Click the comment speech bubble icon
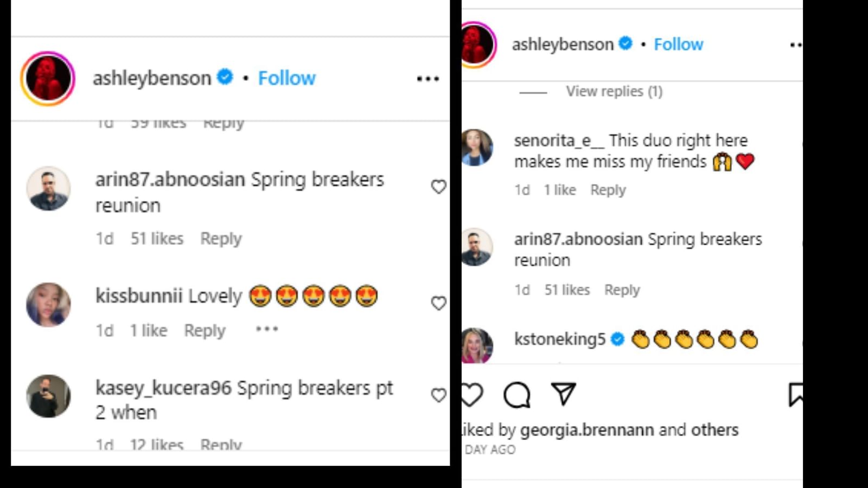This screenshot has width=868, height=488. (516, 395)
